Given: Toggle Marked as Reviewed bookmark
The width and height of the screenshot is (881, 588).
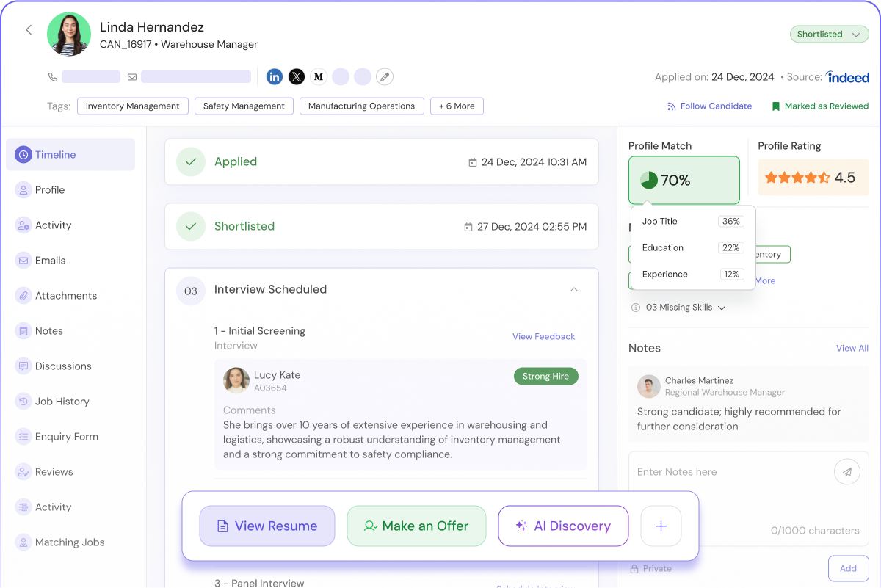Looking at the screenshot, I should click(819, 106).
